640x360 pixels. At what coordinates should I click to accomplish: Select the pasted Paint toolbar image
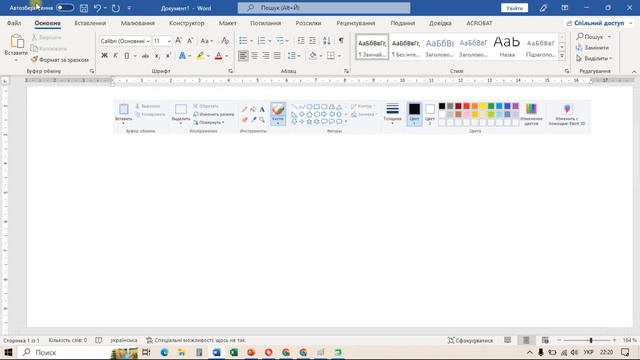(x=352, y=117)
